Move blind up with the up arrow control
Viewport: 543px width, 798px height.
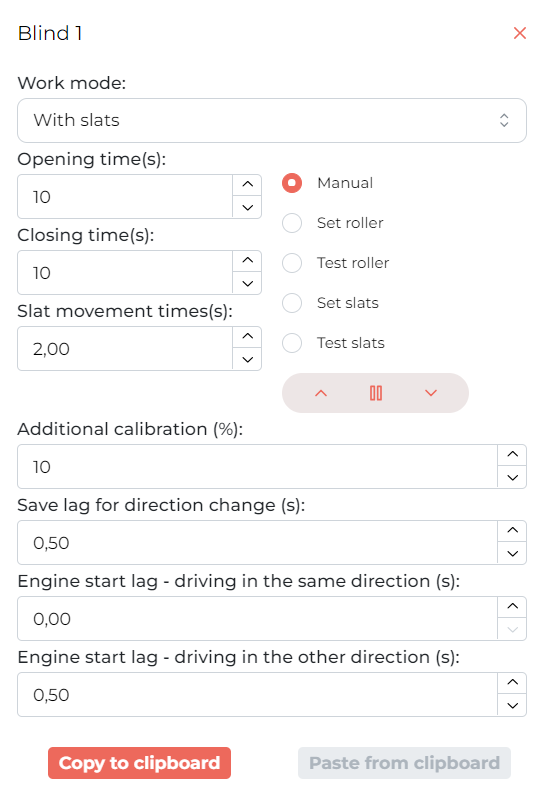coord(321,393)
